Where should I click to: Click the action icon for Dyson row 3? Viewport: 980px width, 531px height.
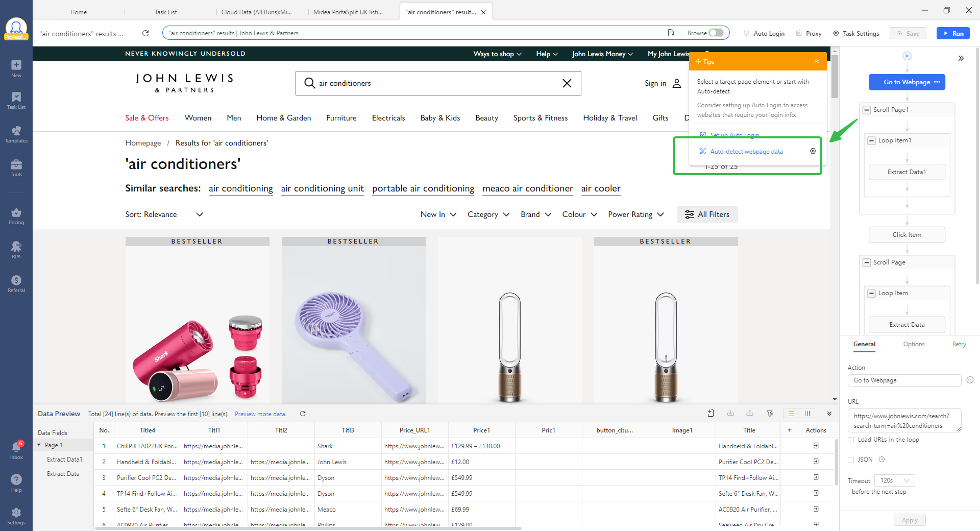click(816, 477)
